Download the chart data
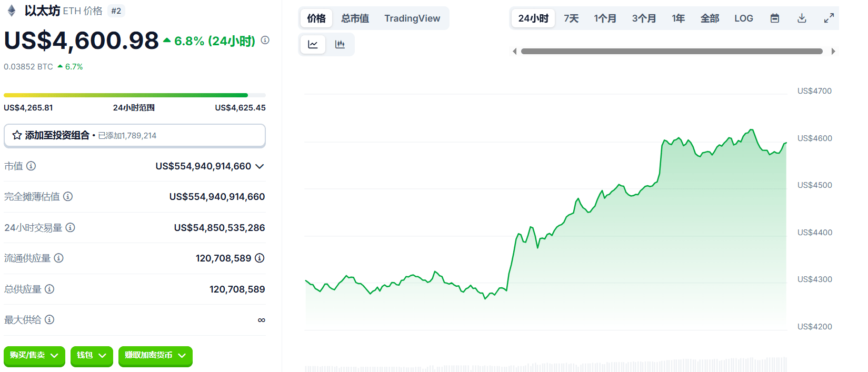The height and width of the screenshot is (372, 868). pos(802,18)
